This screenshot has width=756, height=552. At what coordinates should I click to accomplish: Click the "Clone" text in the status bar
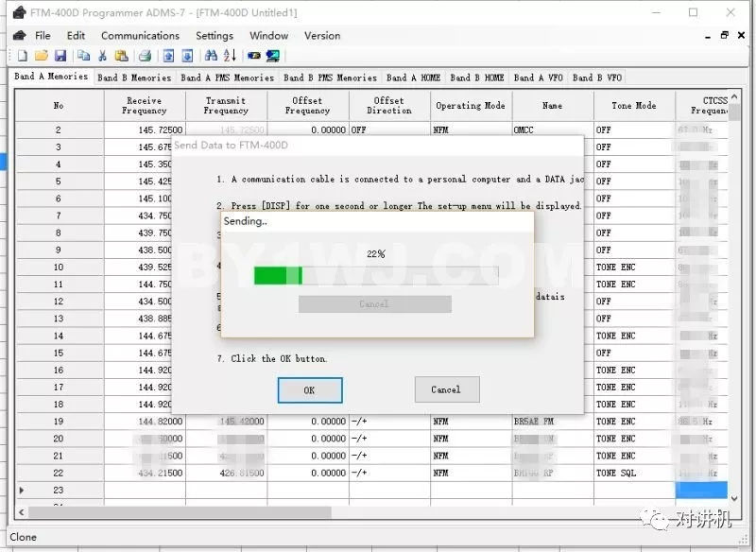pyautogui.click(x=23, y=537)
